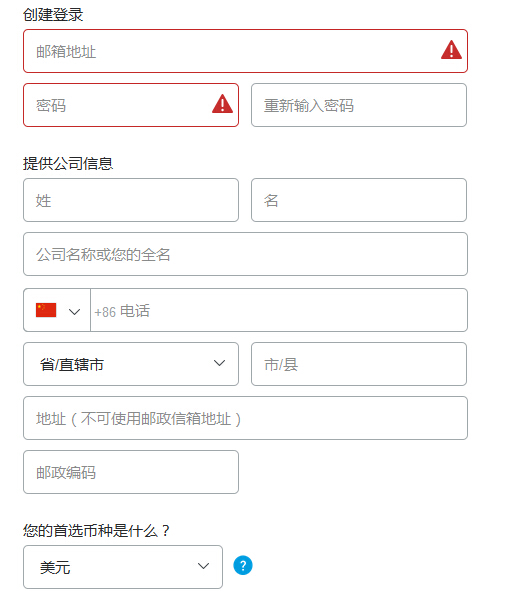Image resolution: width=507 pixels, height=595 pixels.
Task: Focus the 市/县 city field
Action: pyautogui.click(x=359, y=364)
